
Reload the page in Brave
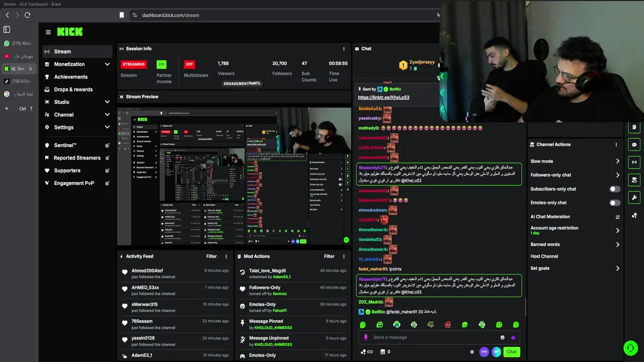pyautogui.click(x=27, y=15)
